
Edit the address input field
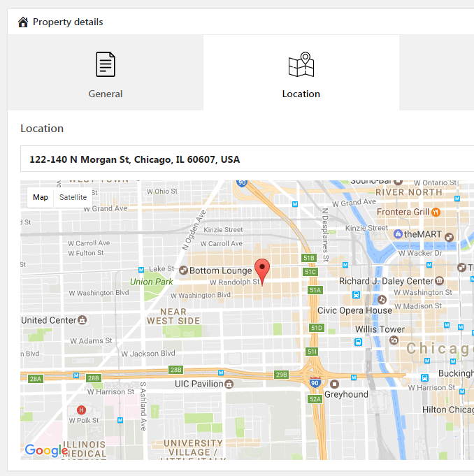[247, 159]
